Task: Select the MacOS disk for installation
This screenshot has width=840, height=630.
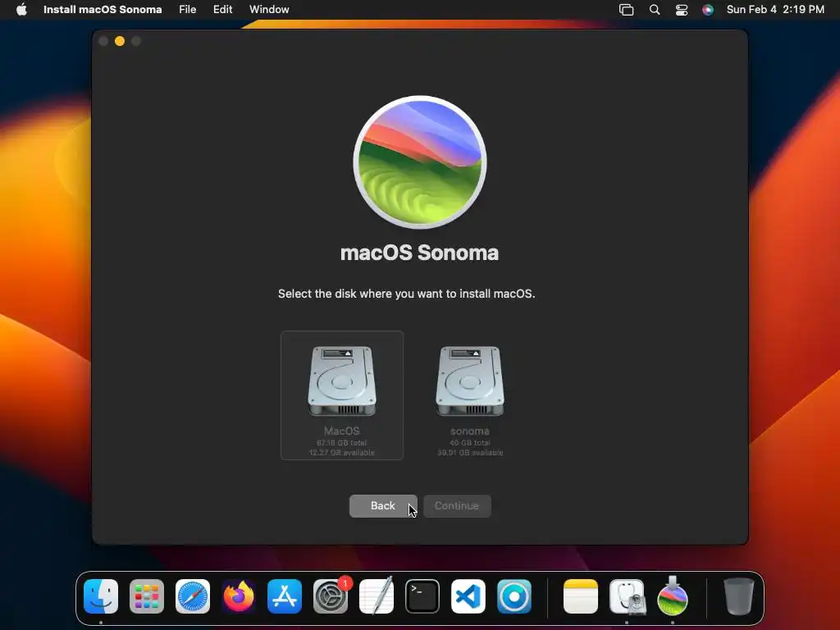Action: tap(342, 395)
